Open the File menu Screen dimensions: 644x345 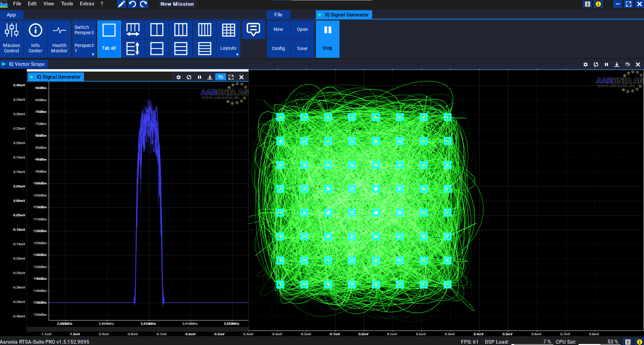tap(17, 4)
